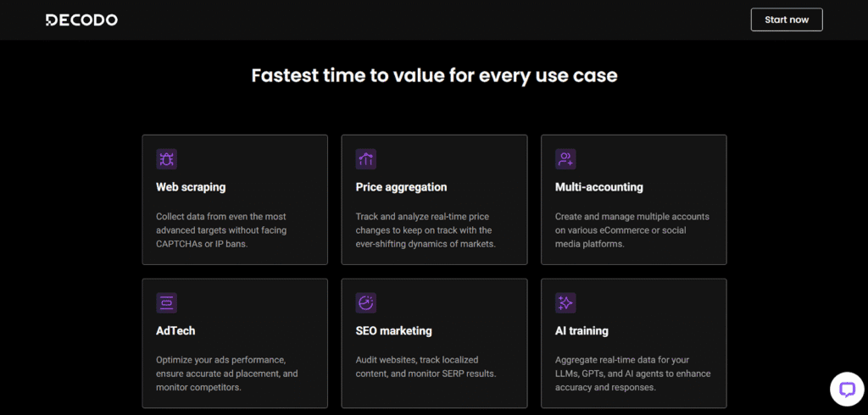Click the AdTech banner icon

click(x=167, y=302)
